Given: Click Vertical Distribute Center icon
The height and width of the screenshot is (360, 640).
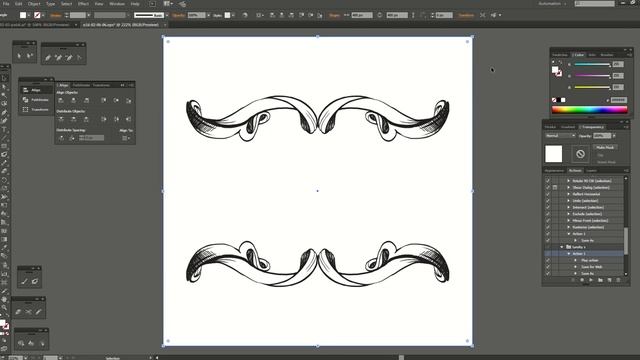Looking at the screenshot, I should 73,119.
